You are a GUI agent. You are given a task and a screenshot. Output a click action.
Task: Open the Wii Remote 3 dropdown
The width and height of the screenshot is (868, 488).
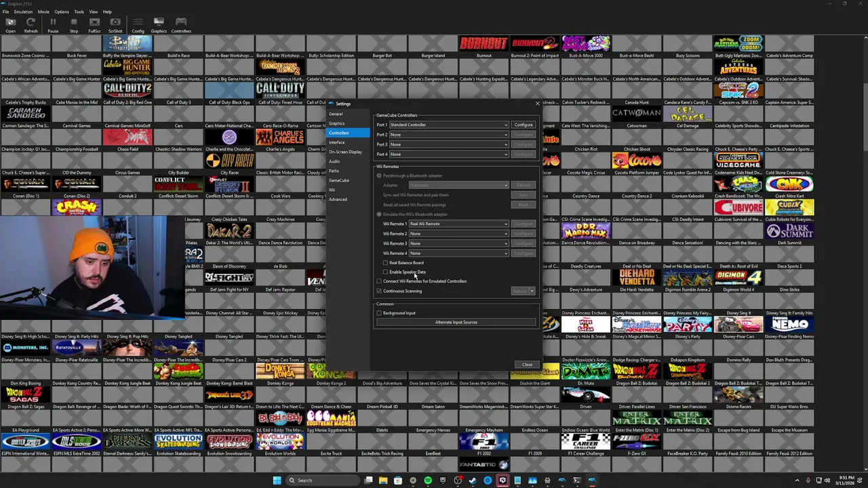point(458,243)
